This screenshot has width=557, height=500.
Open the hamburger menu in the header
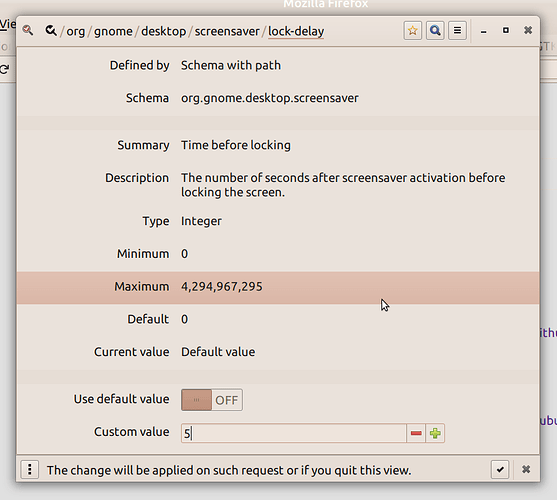point(457,31)
